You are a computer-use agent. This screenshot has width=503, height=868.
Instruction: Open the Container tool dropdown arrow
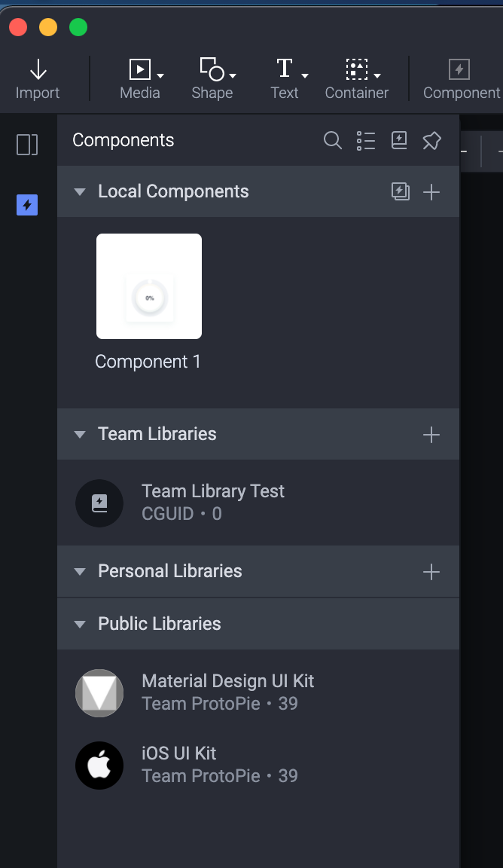377,75
